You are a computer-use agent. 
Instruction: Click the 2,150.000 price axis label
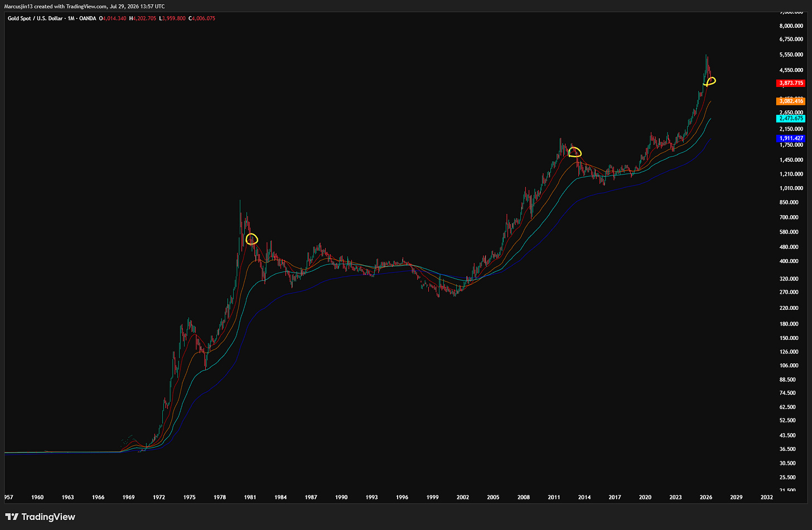click(791, 129)
